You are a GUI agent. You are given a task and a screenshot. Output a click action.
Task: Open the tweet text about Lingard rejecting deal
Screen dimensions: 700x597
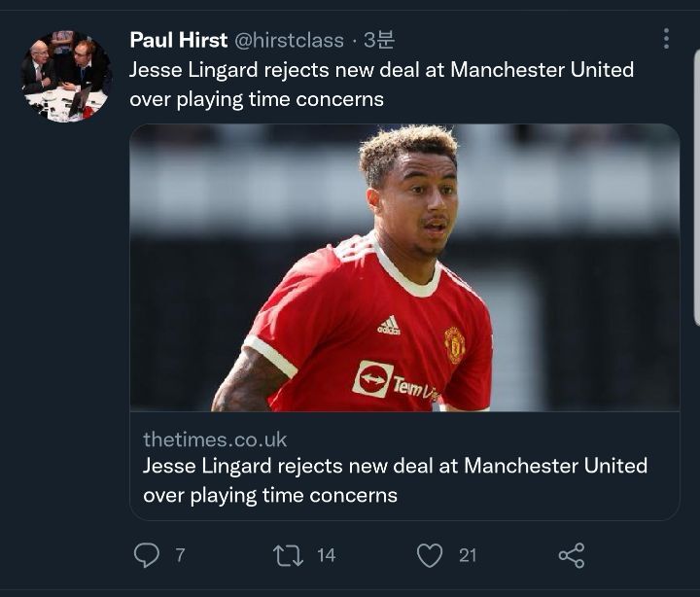coord(381,84)
